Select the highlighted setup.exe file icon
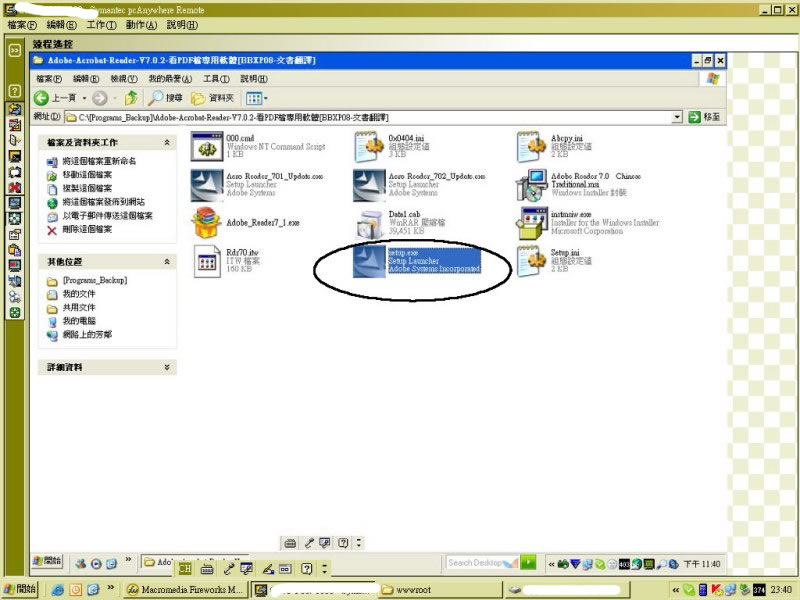The height and width of the screenshot is (600, 800). (x=369, y=261)
